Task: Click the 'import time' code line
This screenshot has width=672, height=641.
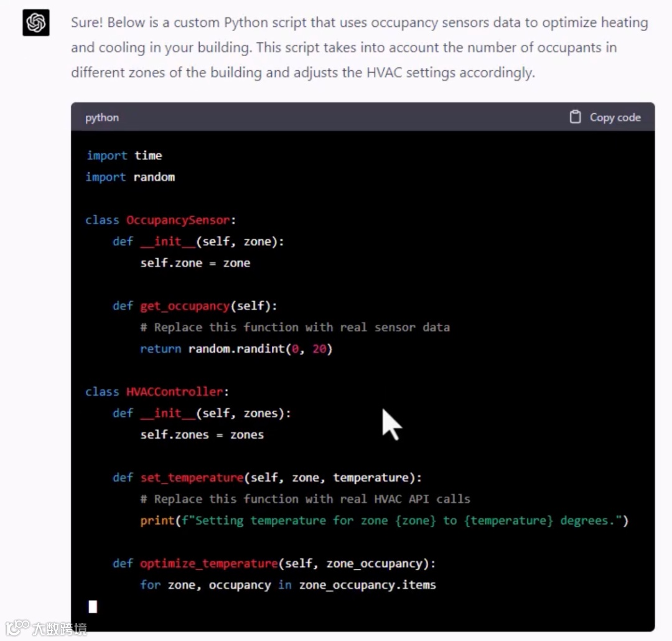Action: [124, 155]
